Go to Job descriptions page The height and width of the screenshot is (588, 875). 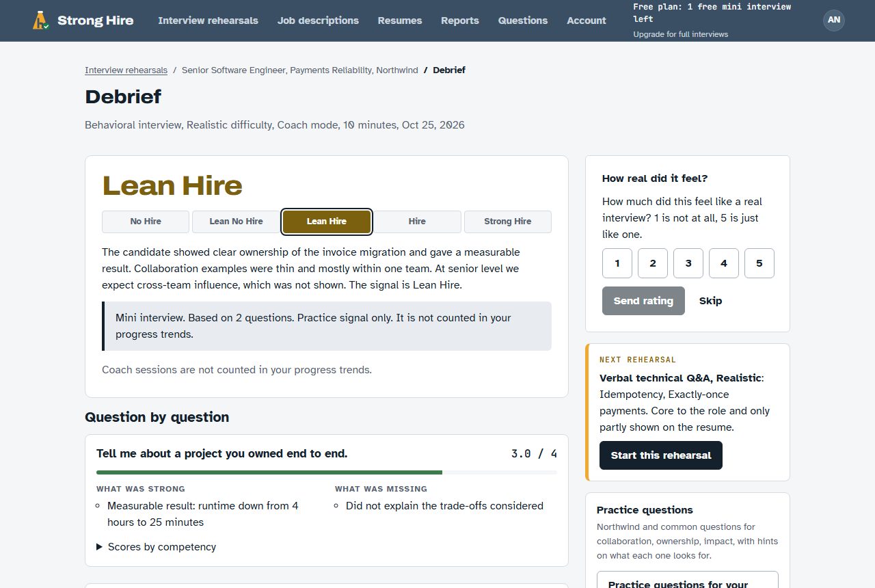click(x=318, y=21)
